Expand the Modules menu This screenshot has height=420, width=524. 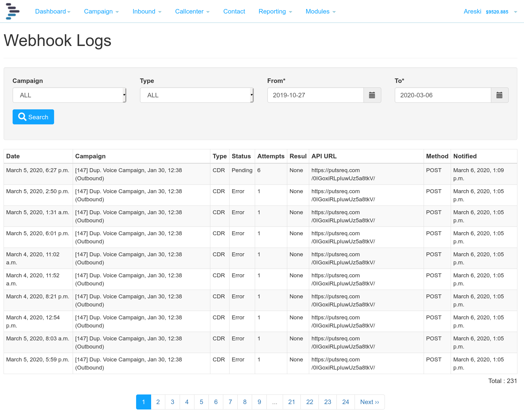[321, 11]
